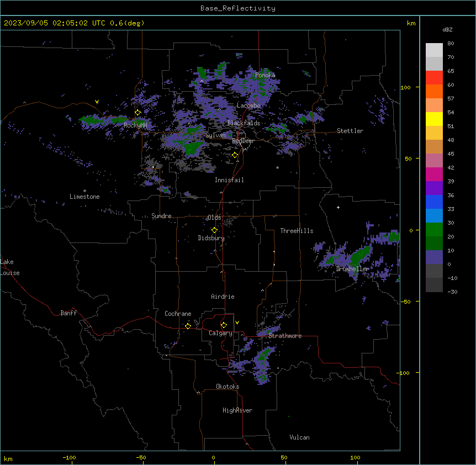This screenshot has width=476, height=465.
Task: Click the Calgary city label
Action: coord(220,333)
